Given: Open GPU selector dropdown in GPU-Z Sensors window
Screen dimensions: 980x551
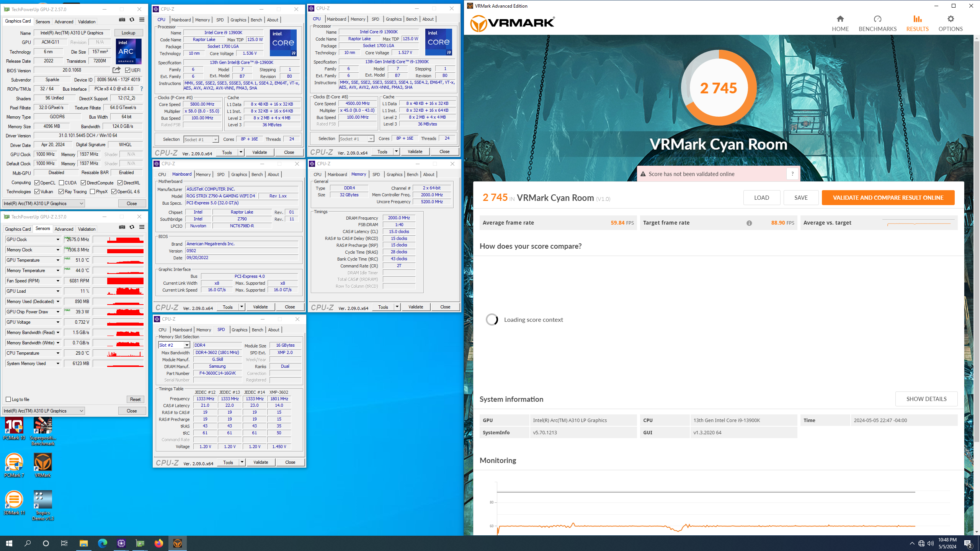Looking at the screenshot, I should [x=43, y=411].
